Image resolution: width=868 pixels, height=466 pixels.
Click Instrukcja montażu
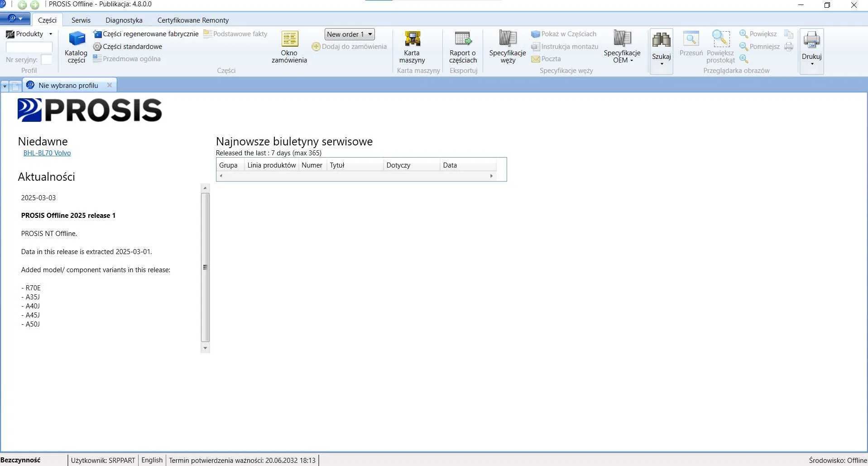[565, 47]
